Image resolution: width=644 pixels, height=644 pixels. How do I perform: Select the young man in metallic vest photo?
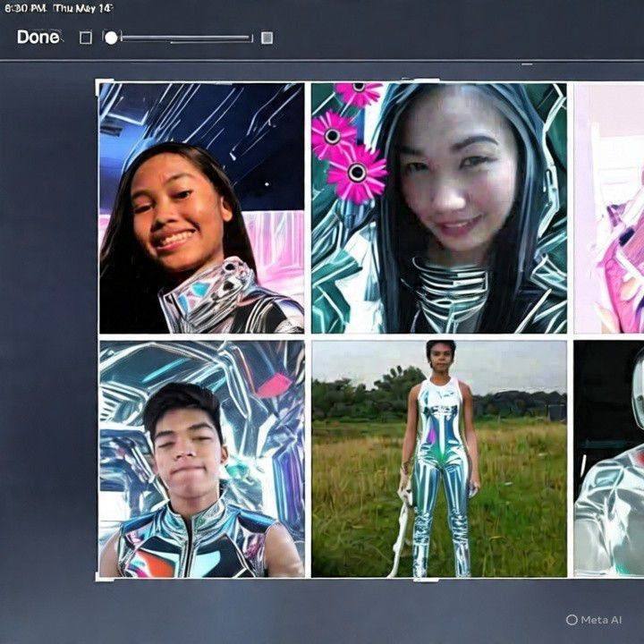point(201,459)
